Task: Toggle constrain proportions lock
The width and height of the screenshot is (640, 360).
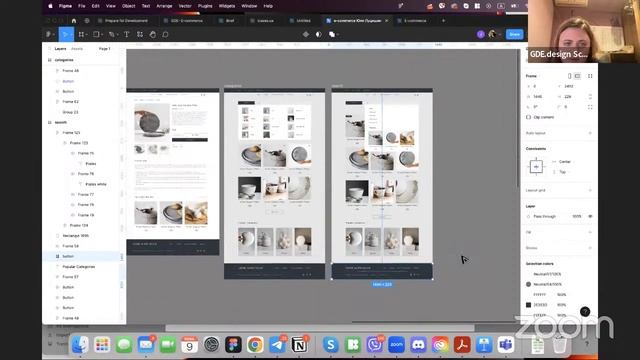Action: 590,97
